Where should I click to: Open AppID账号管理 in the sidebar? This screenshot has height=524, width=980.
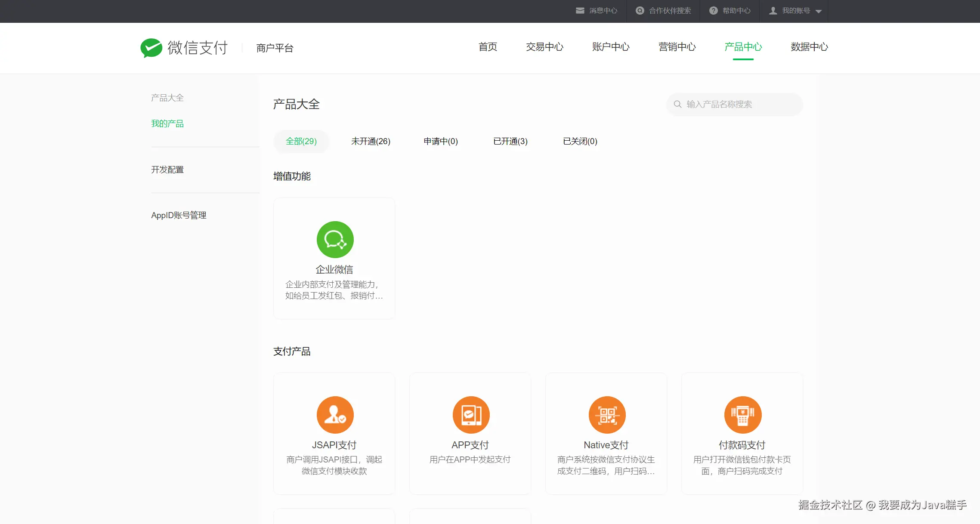[179, 215]
